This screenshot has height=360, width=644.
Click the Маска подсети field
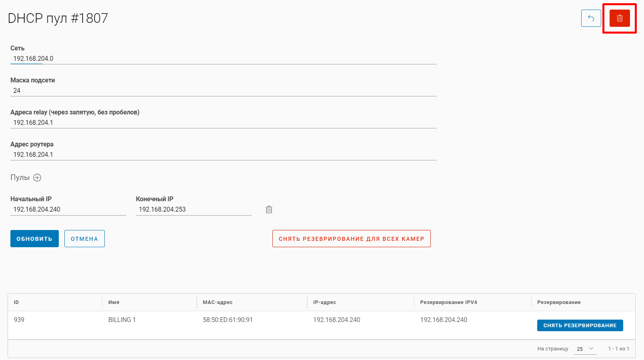point(223,91)
